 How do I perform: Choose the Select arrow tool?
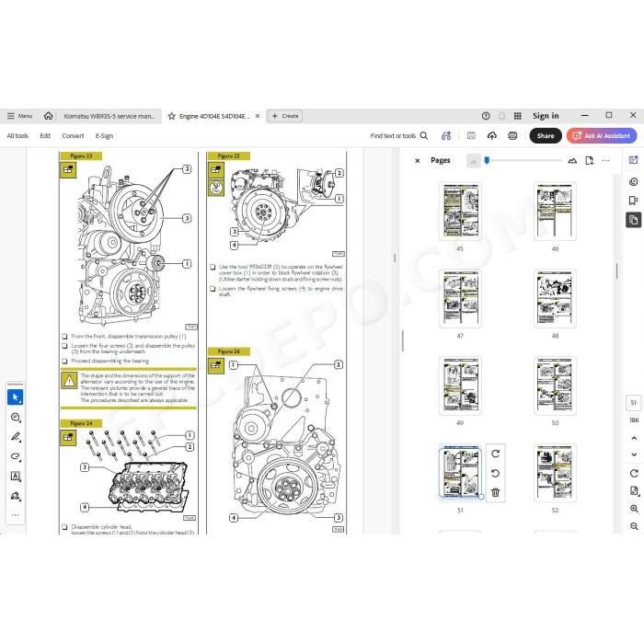16,397
